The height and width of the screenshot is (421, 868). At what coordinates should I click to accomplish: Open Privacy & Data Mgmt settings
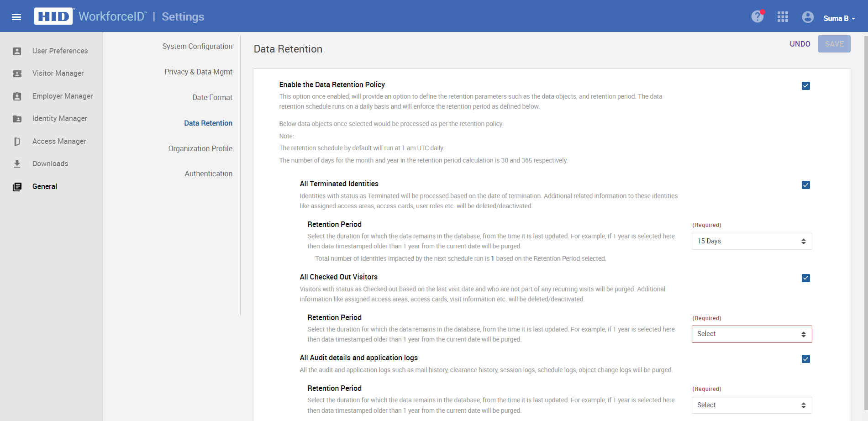point(198,72)
